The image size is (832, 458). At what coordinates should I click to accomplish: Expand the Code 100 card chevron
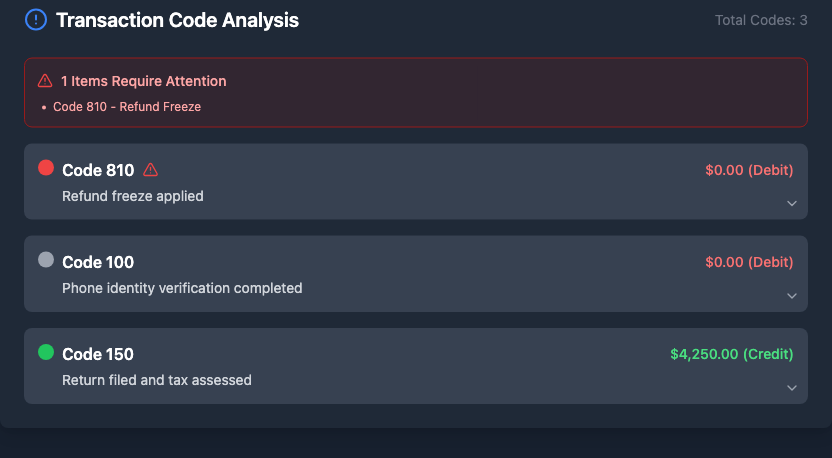pos(792,295)
